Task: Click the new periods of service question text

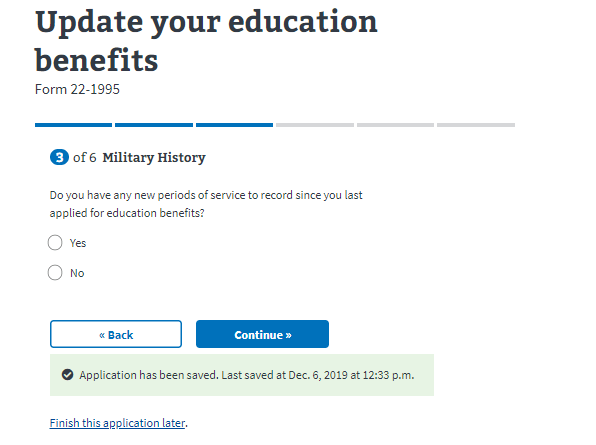Action: pyautogui.click(x=206, y=204)
